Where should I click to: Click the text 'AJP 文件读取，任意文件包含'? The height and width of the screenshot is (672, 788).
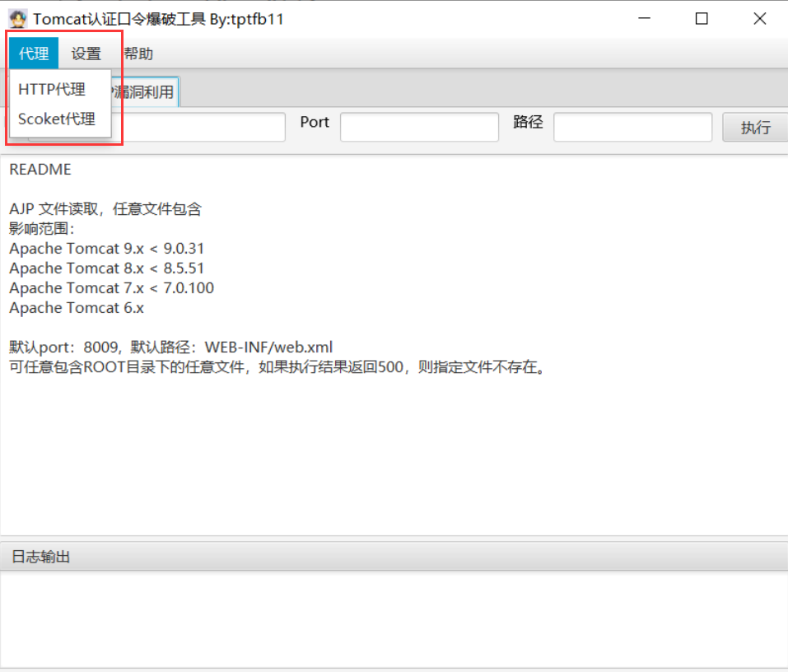pos(105,209)
